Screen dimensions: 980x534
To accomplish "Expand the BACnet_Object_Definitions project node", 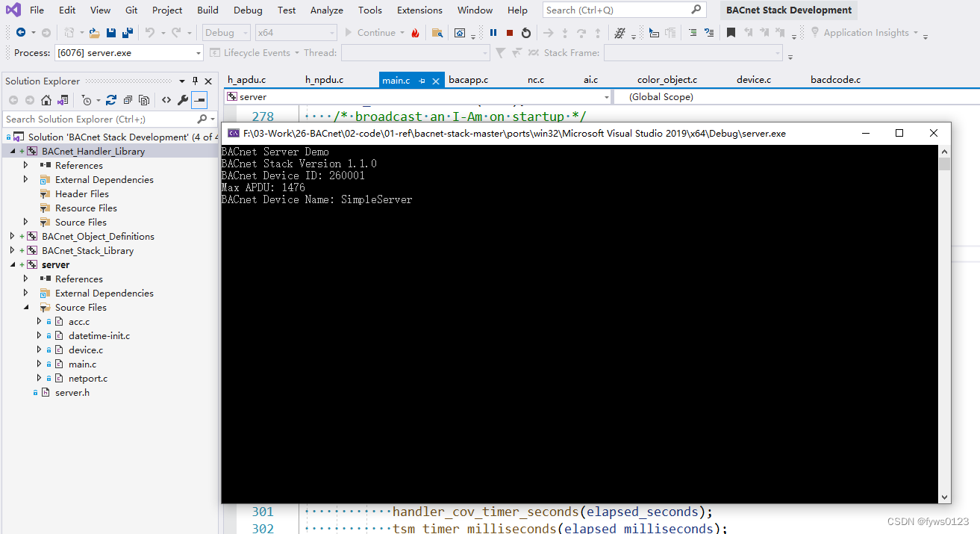I will click(x=12, y=236).
